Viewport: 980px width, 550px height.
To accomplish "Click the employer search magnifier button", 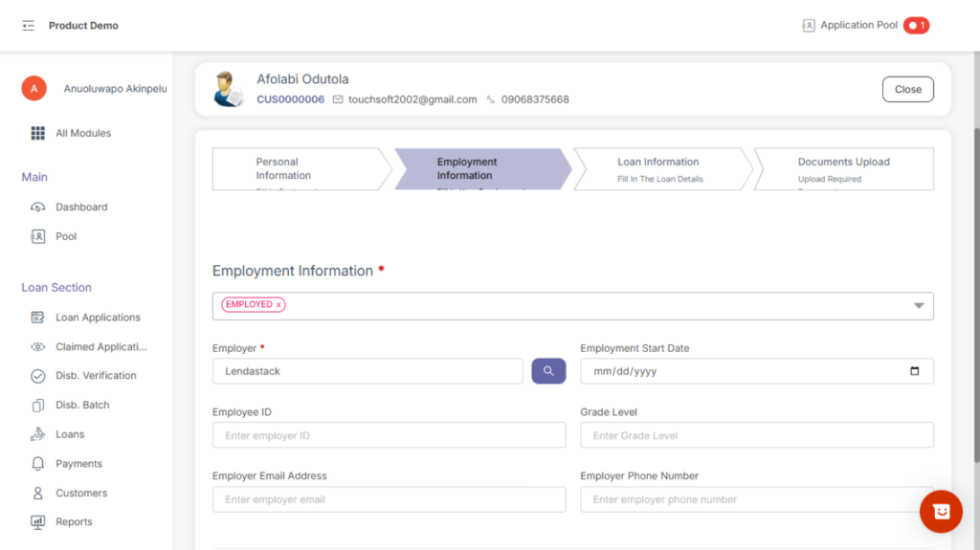I will (x=548, y=371).
